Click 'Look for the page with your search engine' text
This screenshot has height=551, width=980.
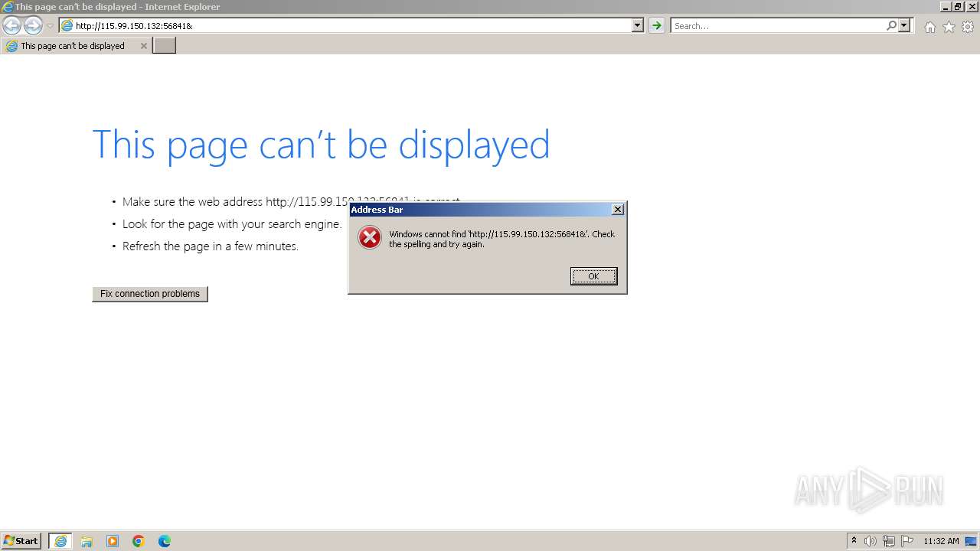point(232,224)
